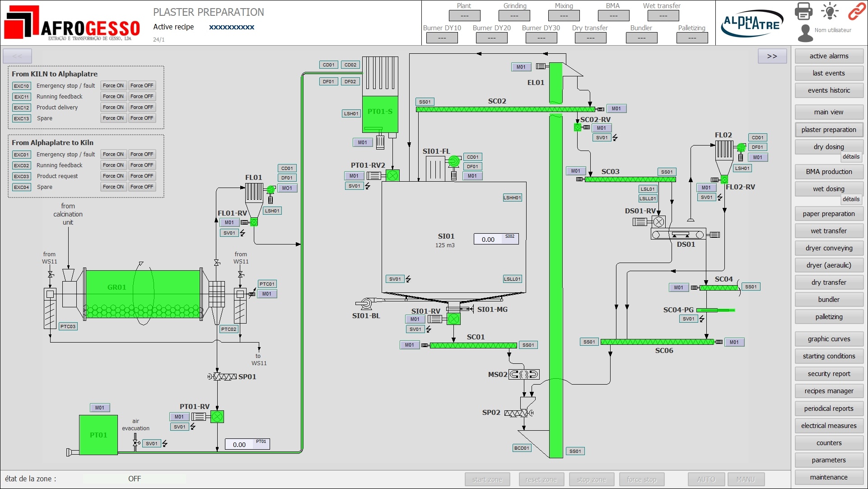Select the MS02 magnetic separator symbol
Image resolution: width=868 pixels, height=489 pixels.
click(524, 374)
